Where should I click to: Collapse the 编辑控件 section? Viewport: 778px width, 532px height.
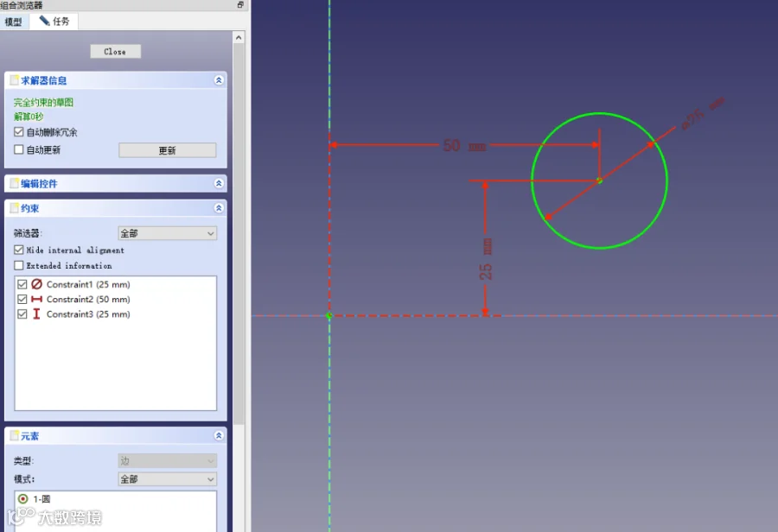click(219, 183)
